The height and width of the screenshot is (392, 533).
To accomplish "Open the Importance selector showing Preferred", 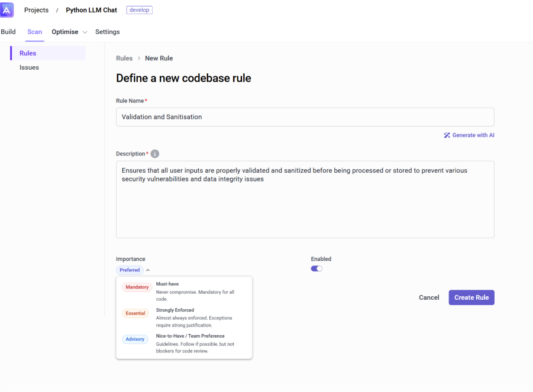I will click(x=130, y=270).
